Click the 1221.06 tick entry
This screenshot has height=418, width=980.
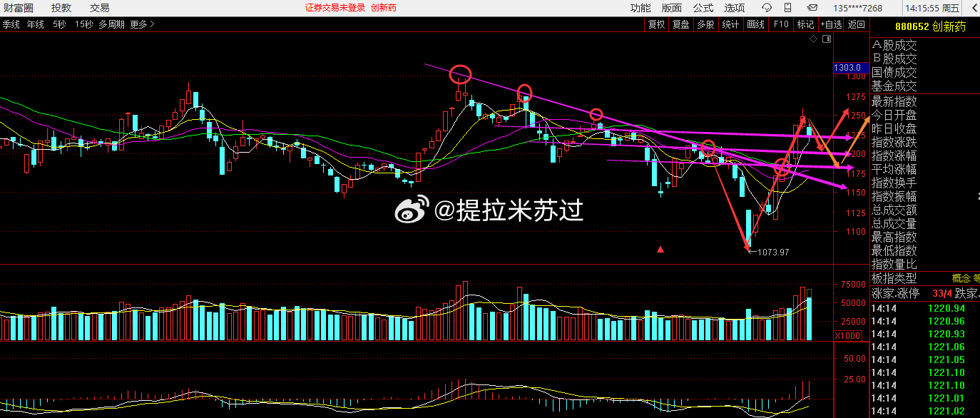point(946,347)
